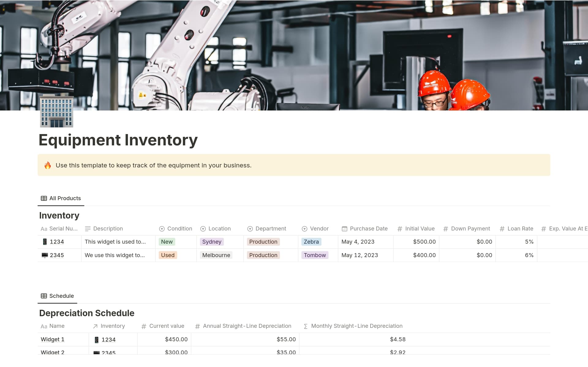
Task: Click the Purchase Date calendar icon
Action: tap(345, 229)
